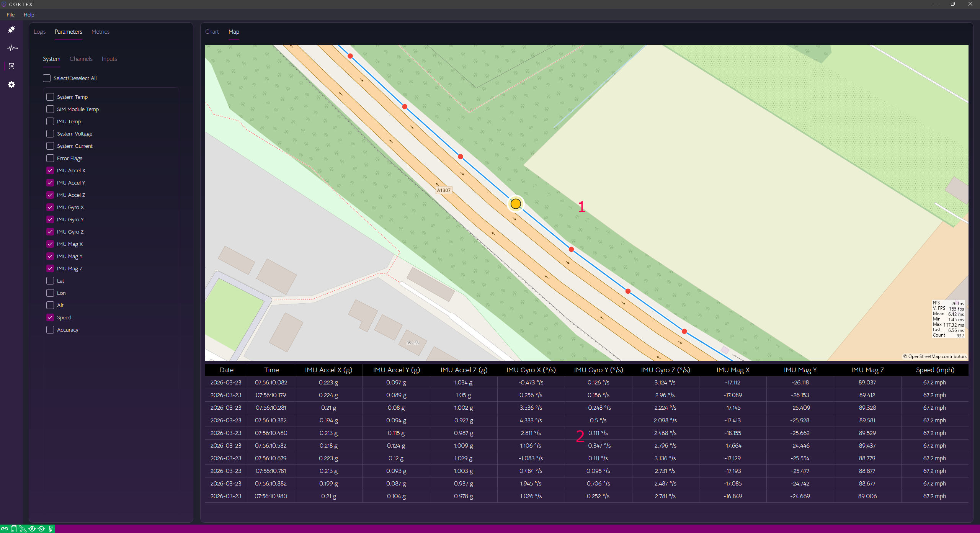The width and height of the screenshot is (980, 533).
Task: Enable the System Temp checkbox
Action: tap(50, 97)
